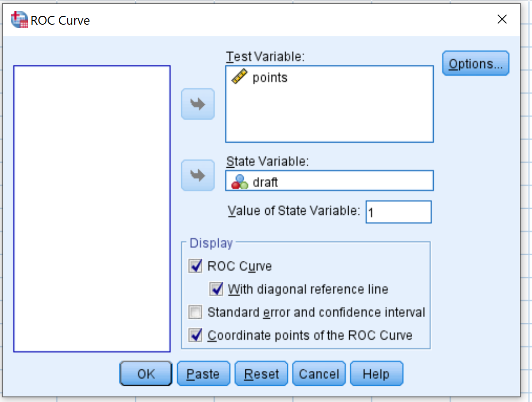Uncheck the ROC Curve checkbox
This screenshot has width=532, height=402.
(x=195, y=266)
